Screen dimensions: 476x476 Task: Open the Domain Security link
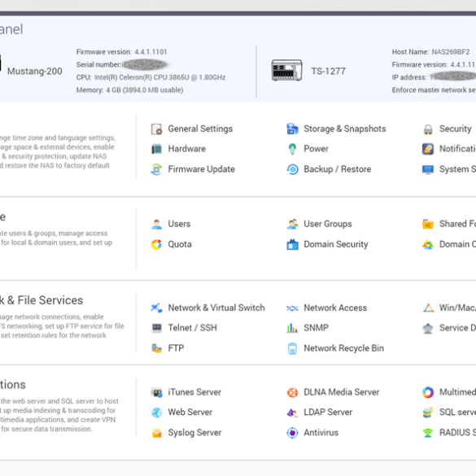(x=336, y=244)
